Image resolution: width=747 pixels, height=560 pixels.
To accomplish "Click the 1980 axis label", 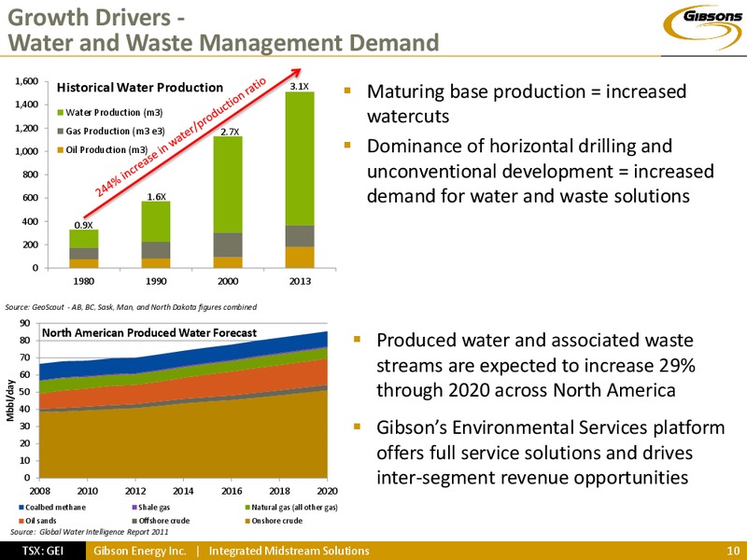I will (83, 282).
